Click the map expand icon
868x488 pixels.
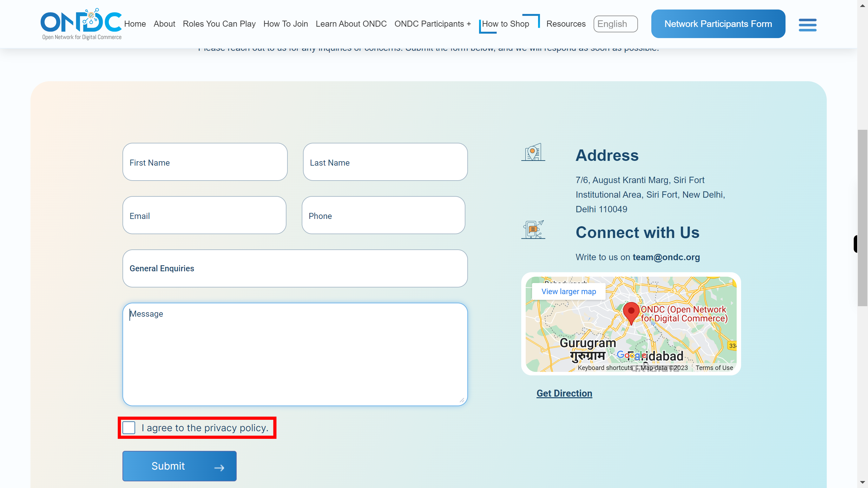pyautogui.click(x=568, y=292)
